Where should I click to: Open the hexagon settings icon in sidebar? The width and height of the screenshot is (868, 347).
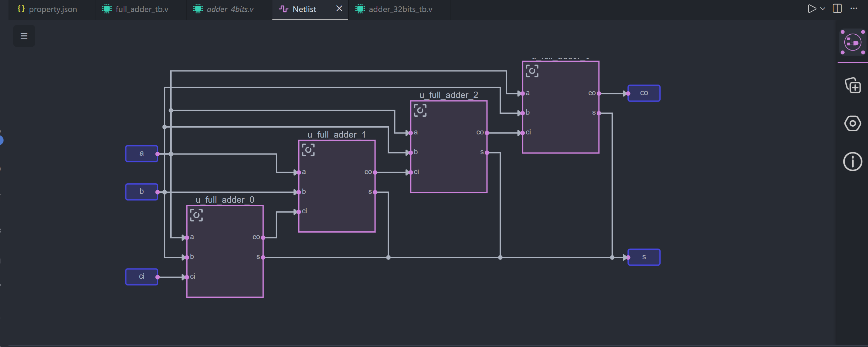coord(852,123)
